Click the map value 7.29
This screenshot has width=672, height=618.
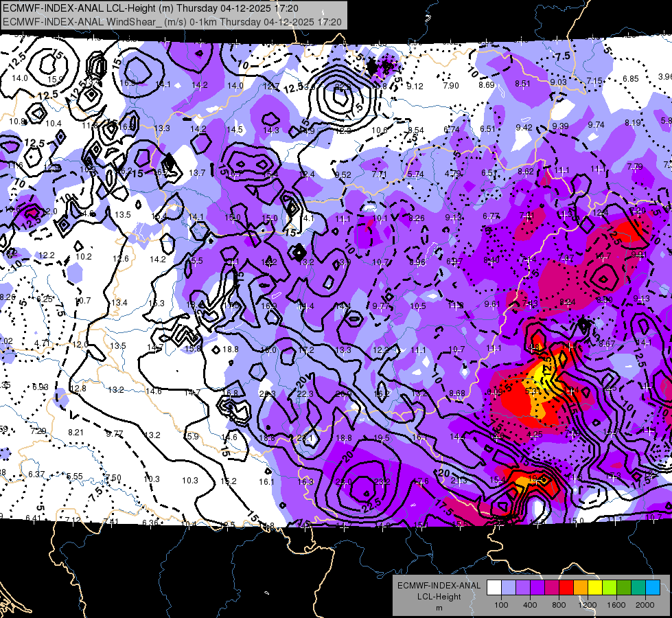click(x=38, y=431)
